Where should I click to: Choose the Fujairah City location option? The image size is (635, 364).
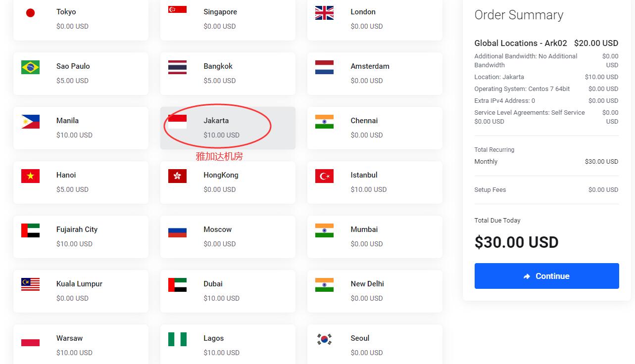pos(81,237)
